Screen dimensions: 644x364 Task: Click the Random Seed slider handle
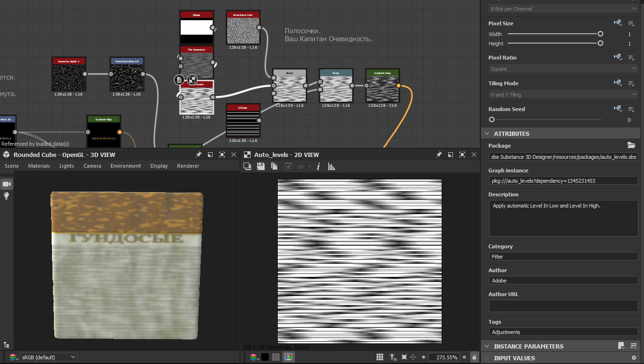(x=491, y=119)
